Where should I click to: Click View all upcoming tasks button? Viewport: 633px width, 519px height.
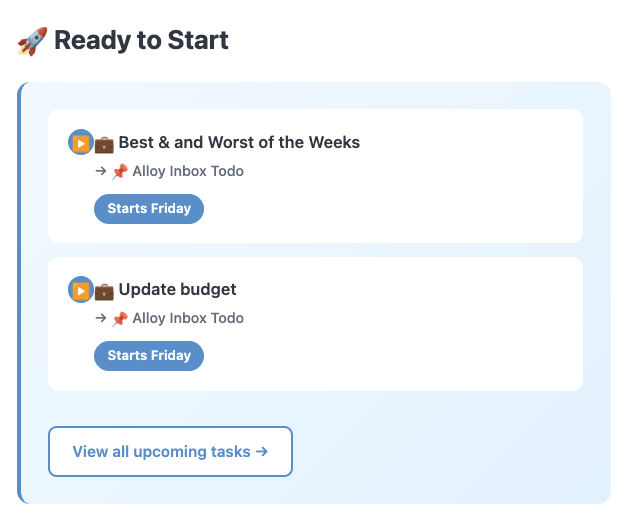(x=170, y=452)
